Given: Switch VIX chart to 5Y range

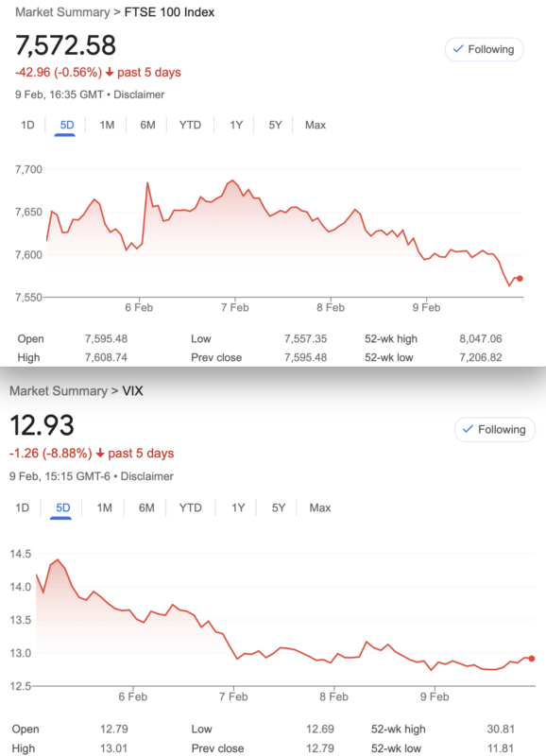Looking at the screenshot, I should [x=279, y=507].
